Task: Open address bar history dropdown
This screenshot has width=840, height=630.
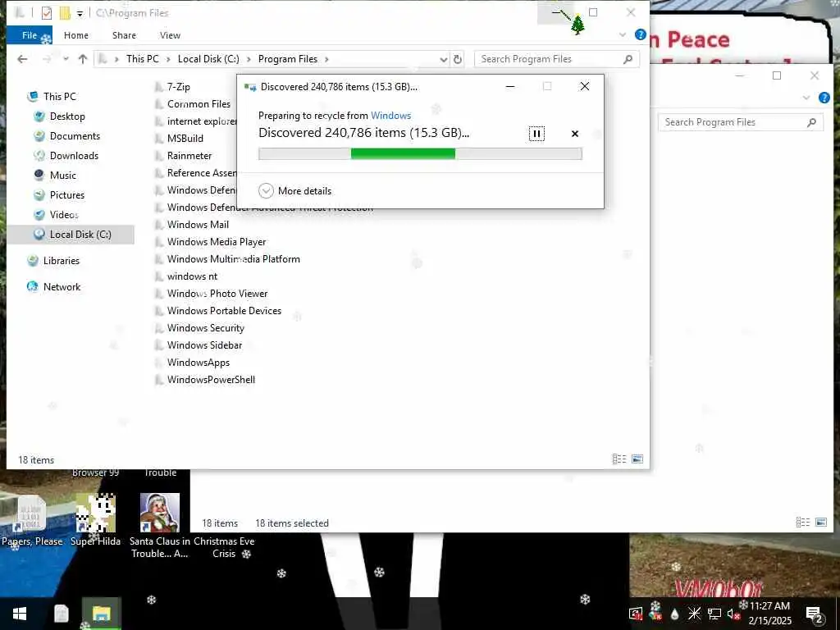Action: 443,59
